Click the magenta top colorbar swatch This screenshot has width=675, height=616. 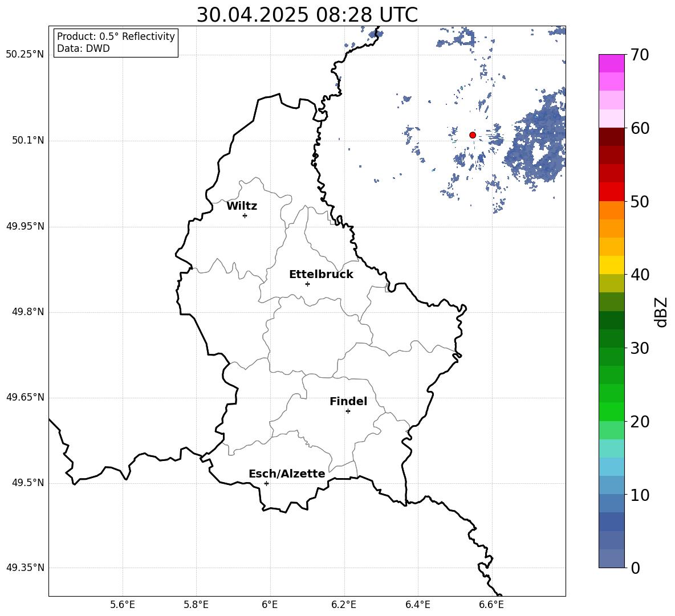click(611, 63)
